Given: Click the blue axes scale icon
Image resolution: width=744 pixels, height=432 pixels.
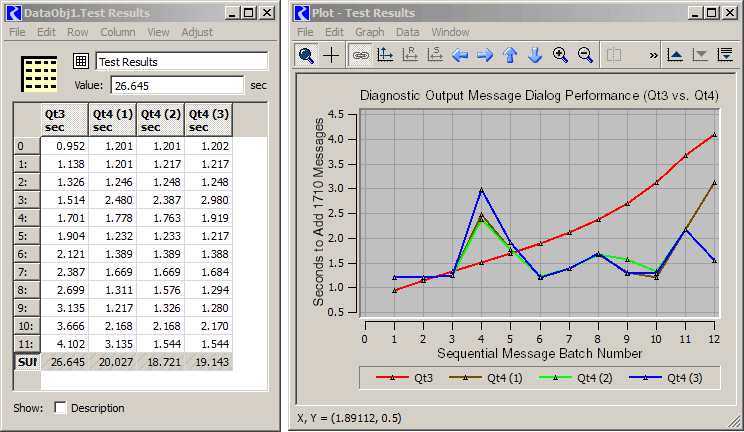Looking at the screenshot, I should 385,56.
